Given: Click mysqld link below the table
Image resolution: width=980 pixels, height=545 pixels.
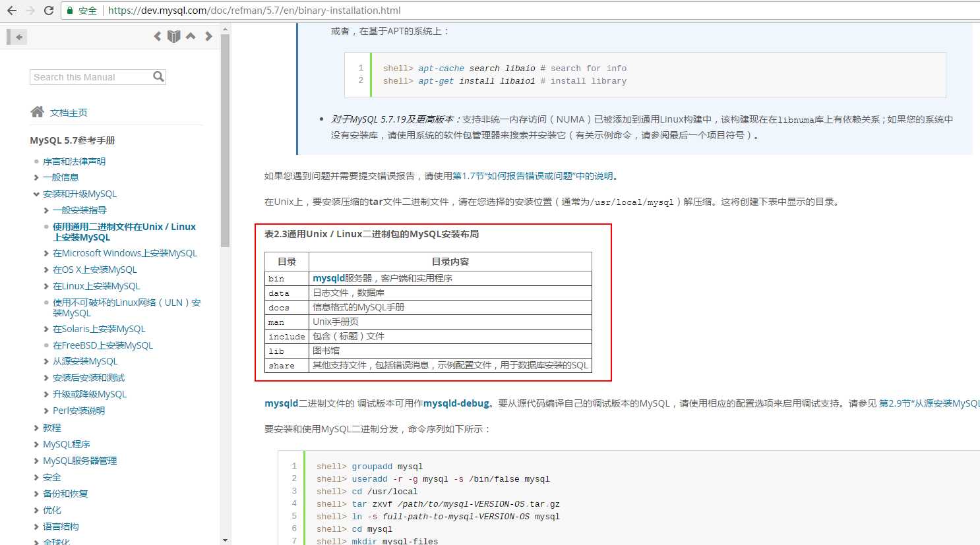Looking at the screenshot, I should (x=282, y=403).
